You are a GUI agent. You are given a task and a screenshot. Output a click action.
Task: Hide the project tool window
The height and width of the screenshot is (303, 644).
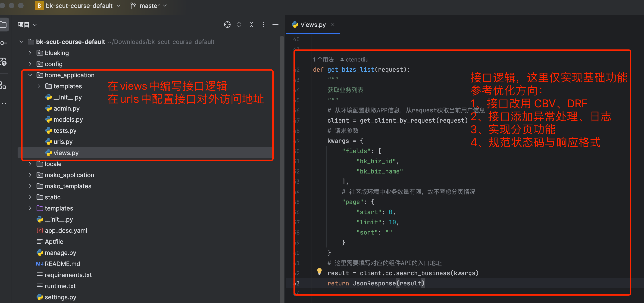(275, 25)
